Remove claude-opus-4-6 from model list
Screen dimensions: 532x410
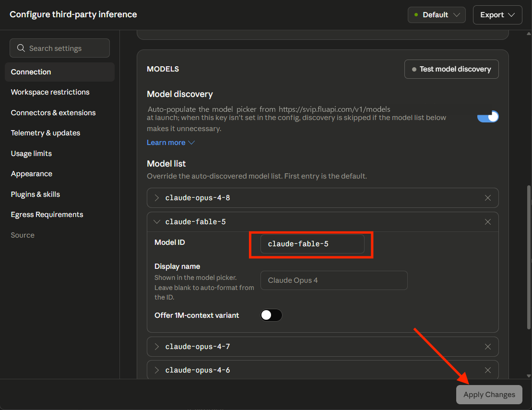click(x=487, y=370)
